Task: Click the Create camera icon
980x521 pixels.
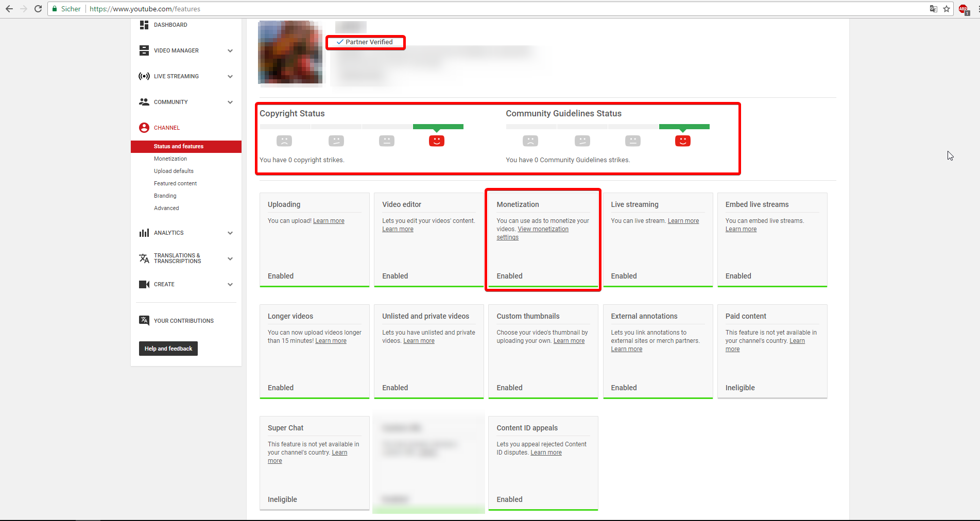Action: click(x=144, y=284)
